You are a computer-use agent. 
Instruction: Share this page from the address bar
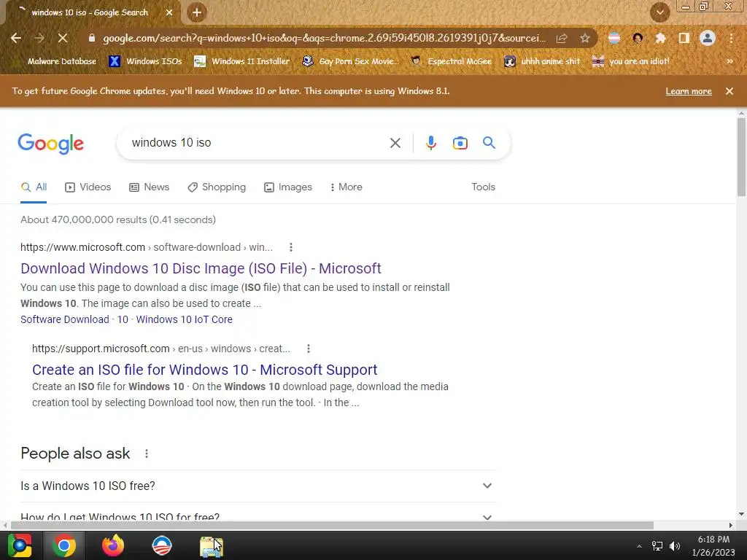(562, 38)
